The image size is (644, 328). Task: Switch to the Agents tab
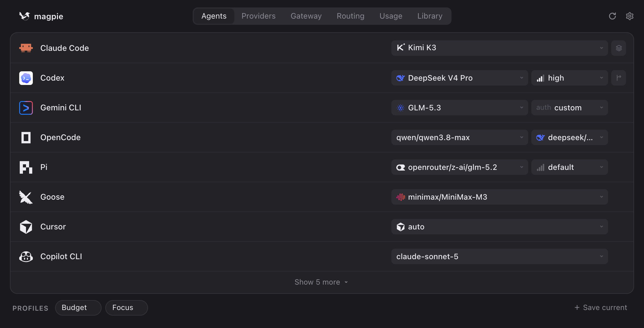(214, 16)
